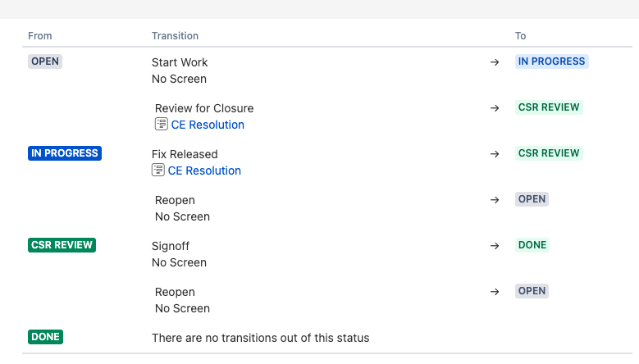Click screen icon beside Review for Closure's CE Resolution
The image size is (639, 364).
pos(161,125)
